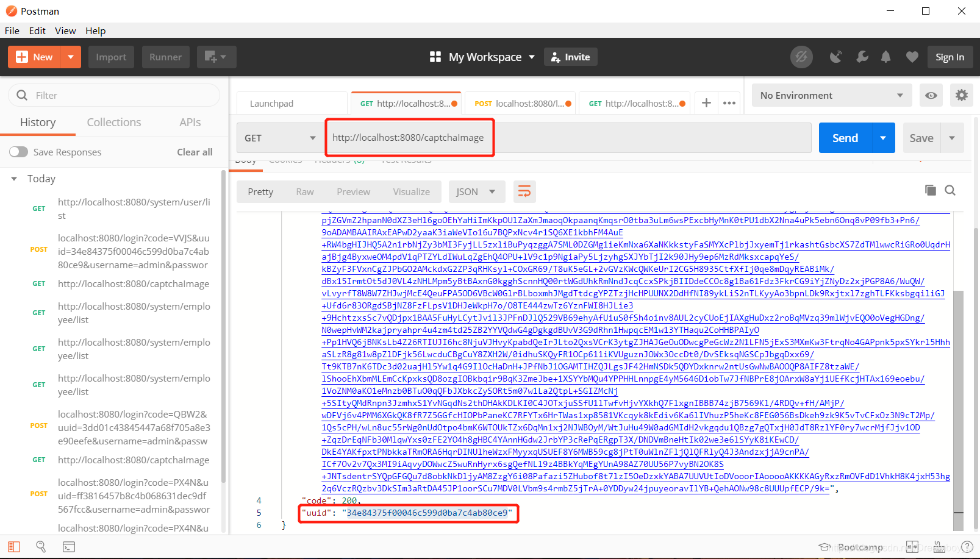Open the Save button dropdown arrow
Screen dimensions: 980x559
point(952,138)
